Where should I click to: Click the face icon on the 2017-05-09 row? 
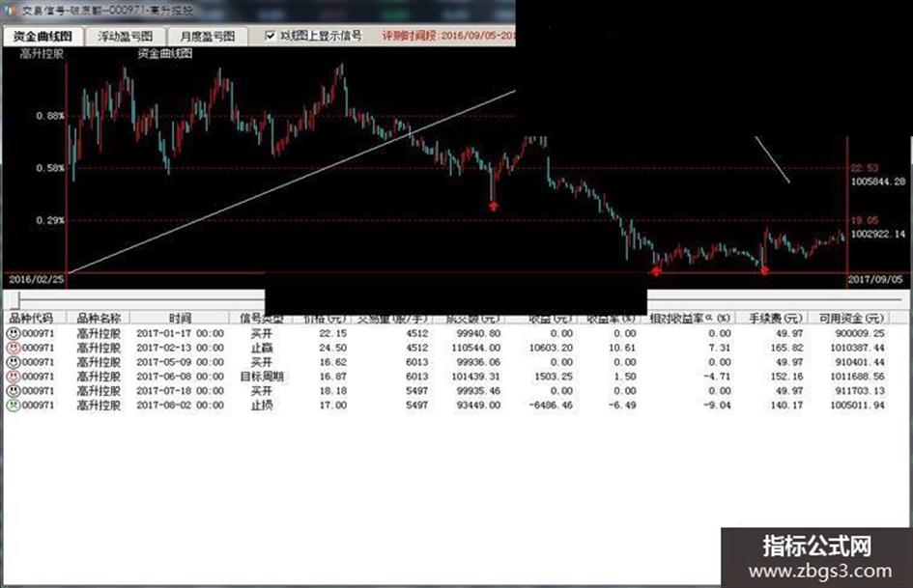click(x=13, y=362)
